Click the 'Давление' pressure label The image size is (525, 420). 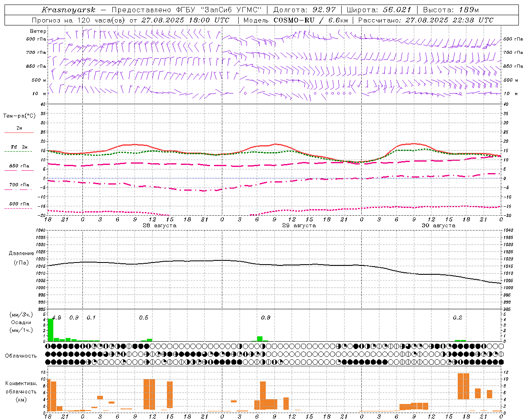21,253
